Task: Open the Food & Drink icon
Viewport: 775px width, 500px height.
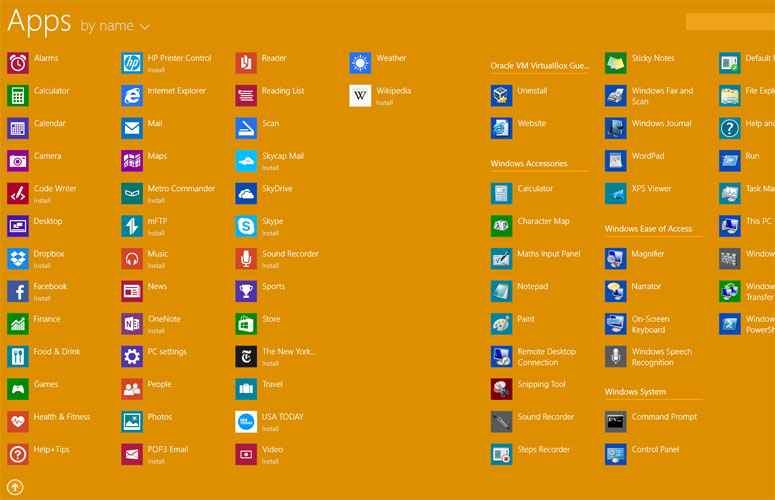Action: [18, 357]
